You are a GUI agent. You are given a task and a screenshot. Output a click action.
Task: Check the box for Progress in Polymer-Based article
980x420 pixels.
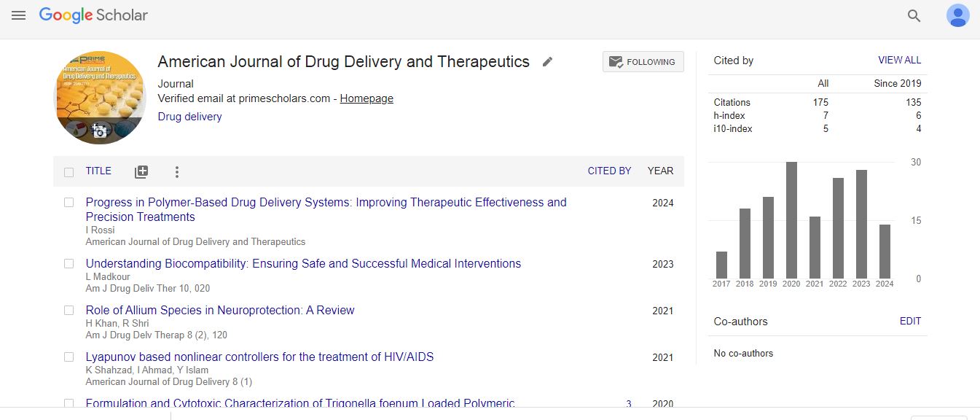[x=68, y=203]
